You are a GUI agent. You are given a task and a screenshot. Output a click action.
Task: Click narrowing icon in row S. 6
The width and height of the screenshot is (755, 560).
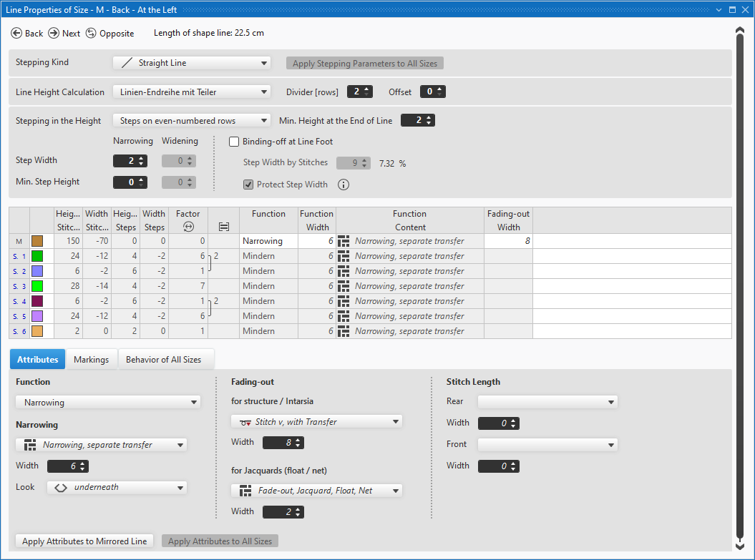tap(344, 331)
